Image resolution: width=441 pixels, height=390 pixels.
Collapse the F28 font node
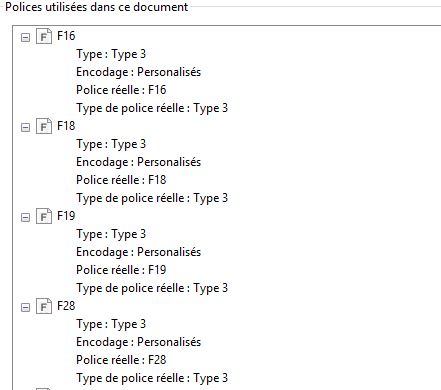click(25, 307)
